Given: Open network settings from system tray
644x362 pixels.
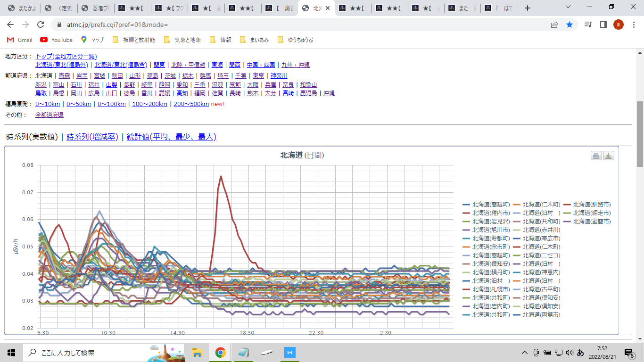Looking at the screenshot, I should click(x=559, y=353).
